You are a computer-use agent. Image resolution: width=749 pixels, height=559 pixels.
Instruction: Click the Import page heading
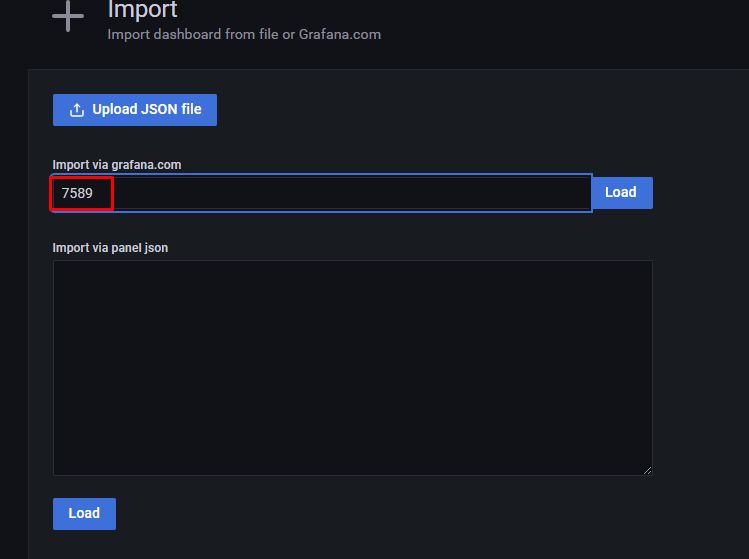pyautogui.click(x=142, y=10)
